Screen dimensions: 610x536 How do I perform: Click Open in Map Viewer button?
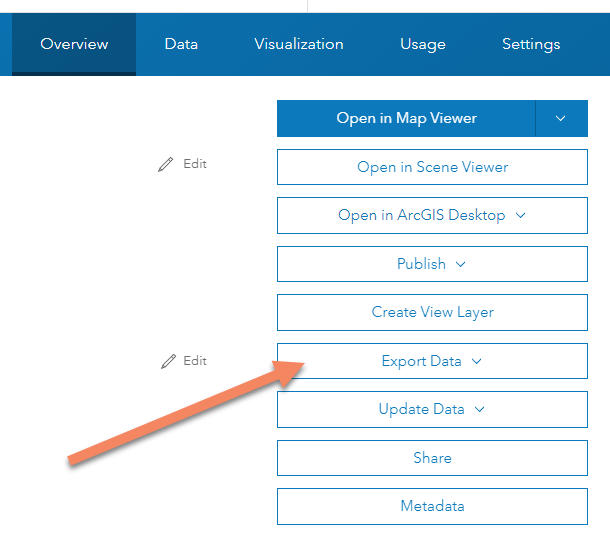(x=406, y=118)
